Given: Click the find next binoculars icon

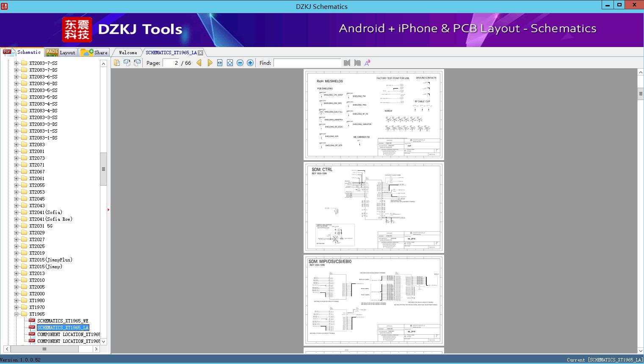Looking at the screenshot, I should point(357,63).
